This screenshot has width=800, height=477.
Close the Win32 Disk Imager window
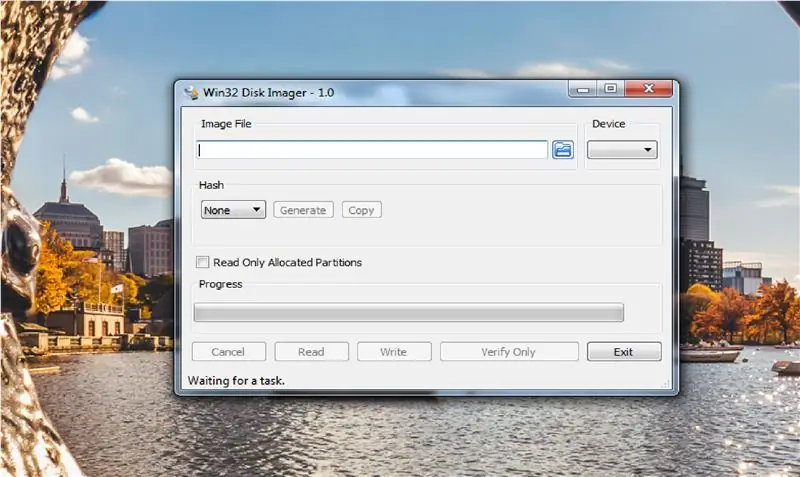(x=648, y=89)
